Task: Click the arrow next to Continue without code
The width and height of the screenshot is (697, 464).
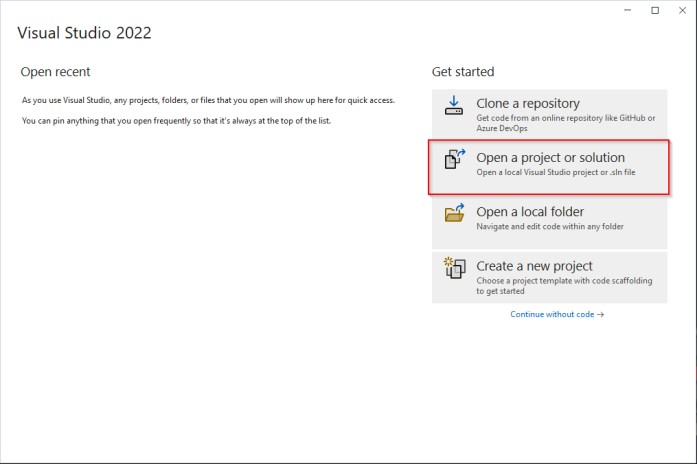Action: [600, 314]
